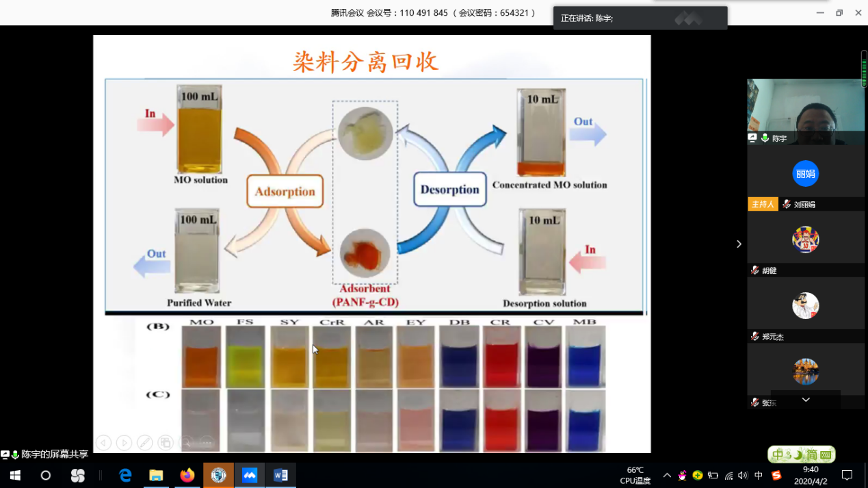This screenshot has width=868, height=488.
Task: Toggle Chinese/English mode on floating IME bar
Action: pos(778,454)
